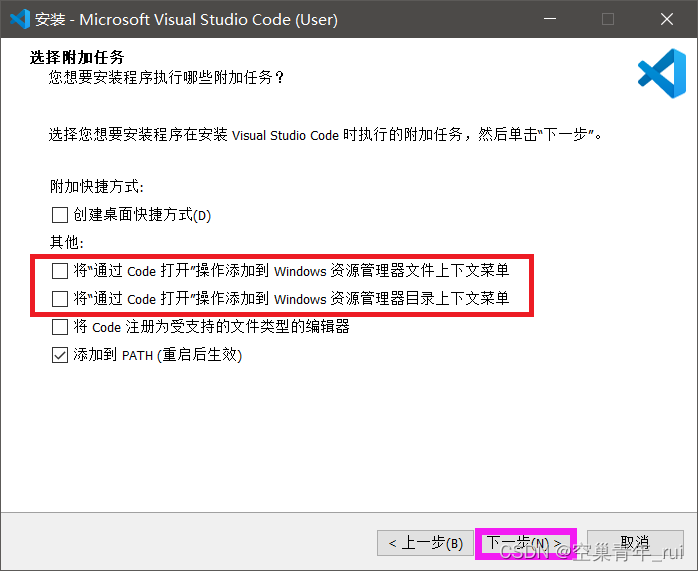The height and width of the screenshot is (571, 698).
Task: Uncheck the Add to PATH checkbox
Action: 60,355
